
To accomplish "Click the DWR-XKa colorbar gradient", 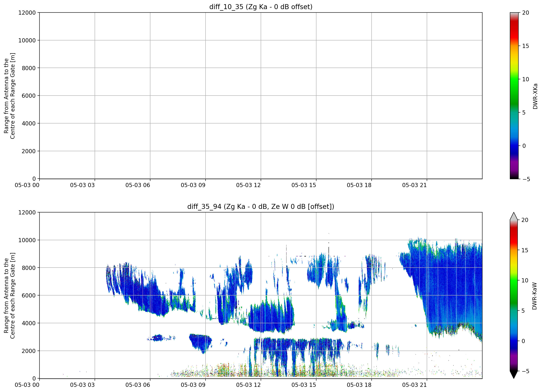I will (x=514, y=96).
